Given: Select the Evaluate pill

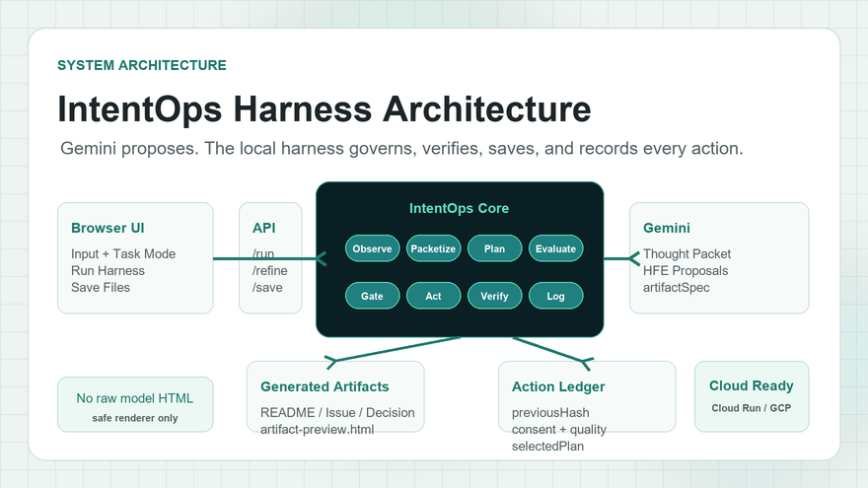Looking at the screenshot, I should click(555, 248).
